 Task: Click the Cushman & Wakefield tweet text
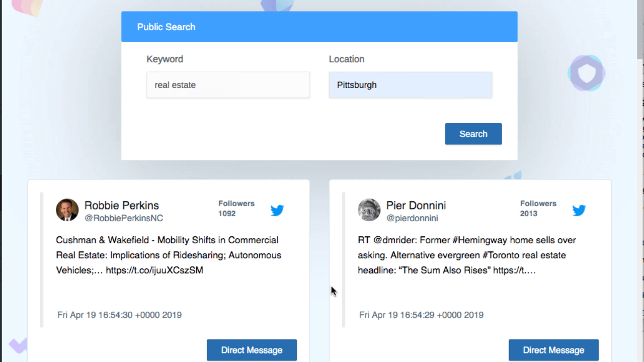click(x=169, y=255)
